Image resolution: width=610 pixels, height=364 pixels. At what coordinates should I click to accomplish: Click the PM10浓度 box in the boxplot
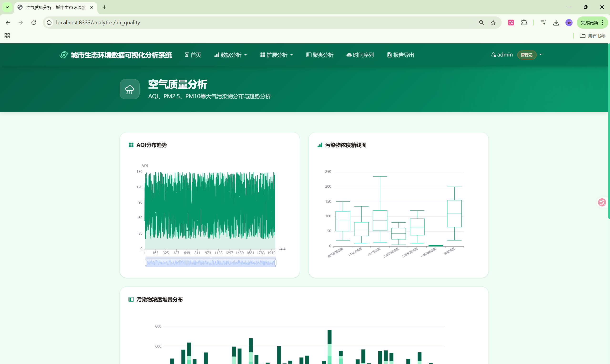380,220
